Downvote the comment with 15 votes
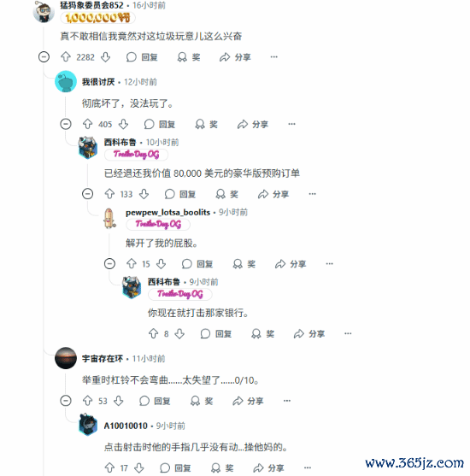Screen dimensions: 470x476 click(x=161, y=263)
